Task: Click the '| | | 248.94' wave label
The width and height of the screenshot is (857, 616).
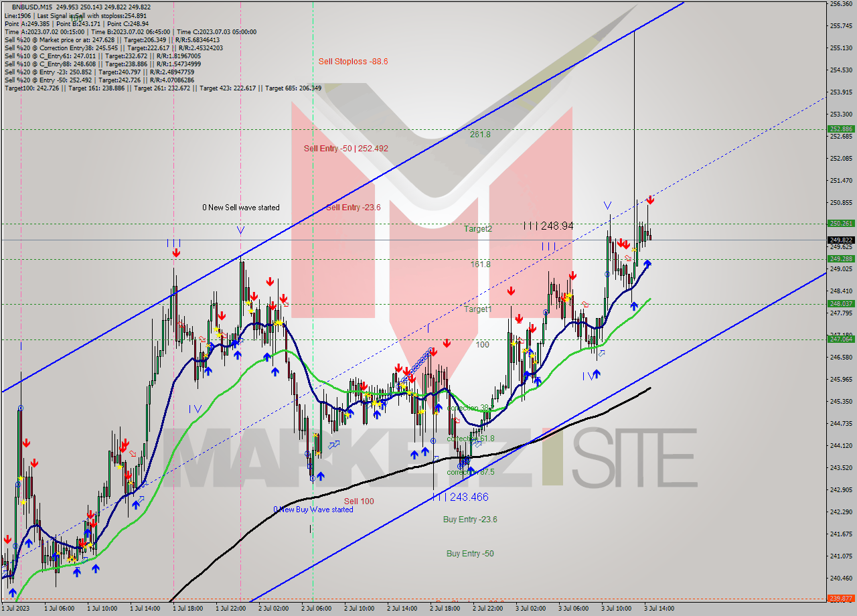Action: coord(548,226)
